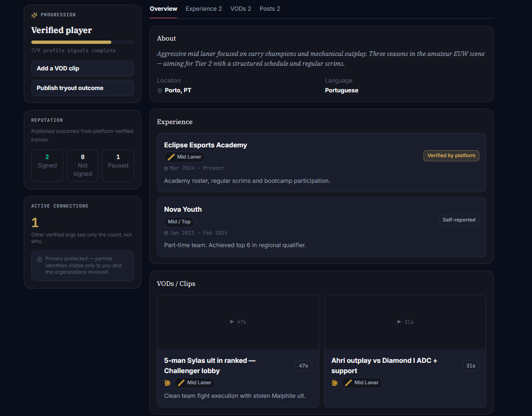Viewport: 532px width, 416px height.
Task: Open the Posts 2 tab
Action: click(270, 9)
